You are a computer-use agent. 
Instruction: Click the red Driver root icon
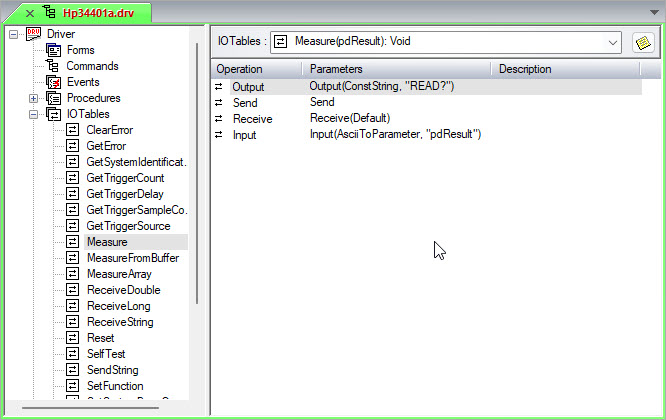click(33, 34)
